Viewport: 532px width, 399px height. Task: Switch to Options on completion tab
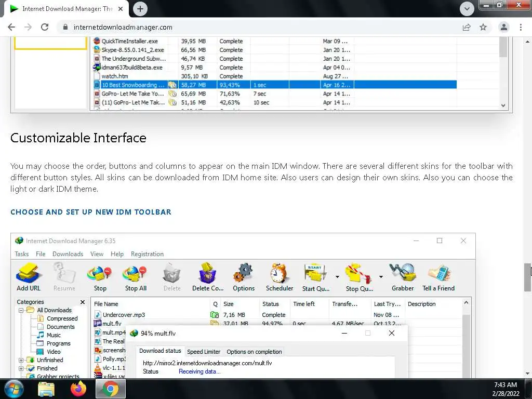254,352
